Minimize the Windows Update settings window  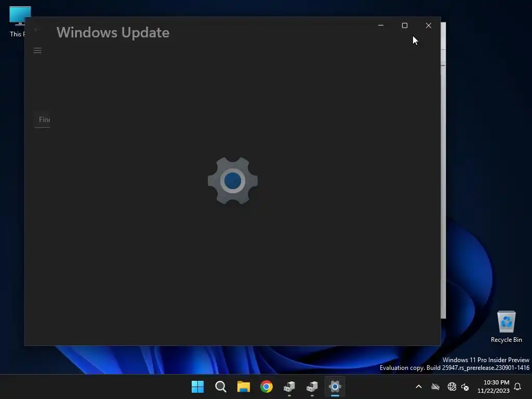381,25
